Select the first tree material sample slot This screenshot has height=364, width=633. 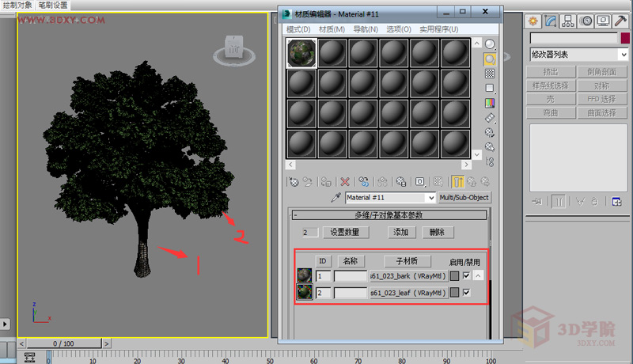pos(301,53)
